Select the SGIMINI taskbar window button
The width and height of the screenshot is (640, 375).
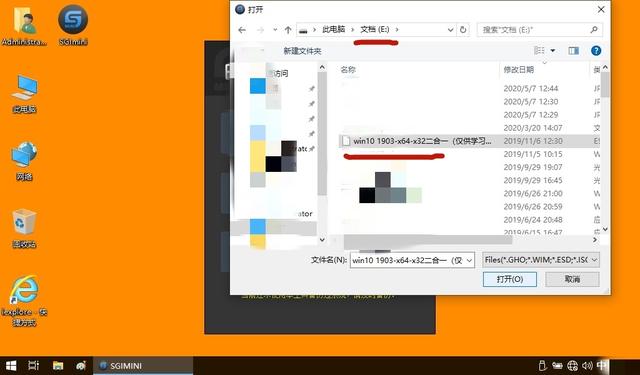(143, 366)
